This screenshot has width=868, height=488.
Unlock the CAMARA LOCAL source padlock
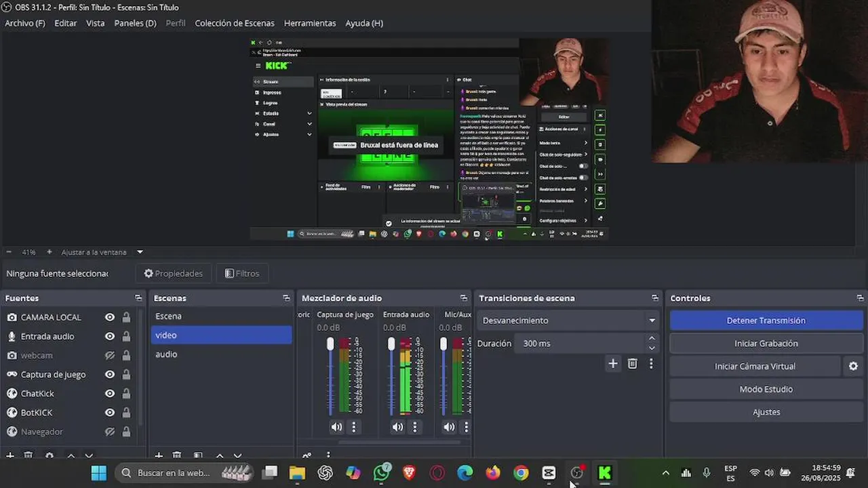click(126, 317)
